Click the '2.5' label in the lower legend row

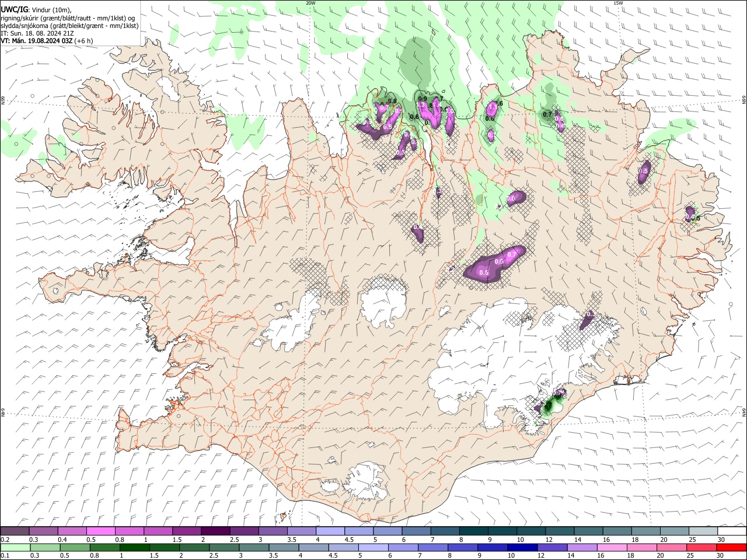coord(214,555)
